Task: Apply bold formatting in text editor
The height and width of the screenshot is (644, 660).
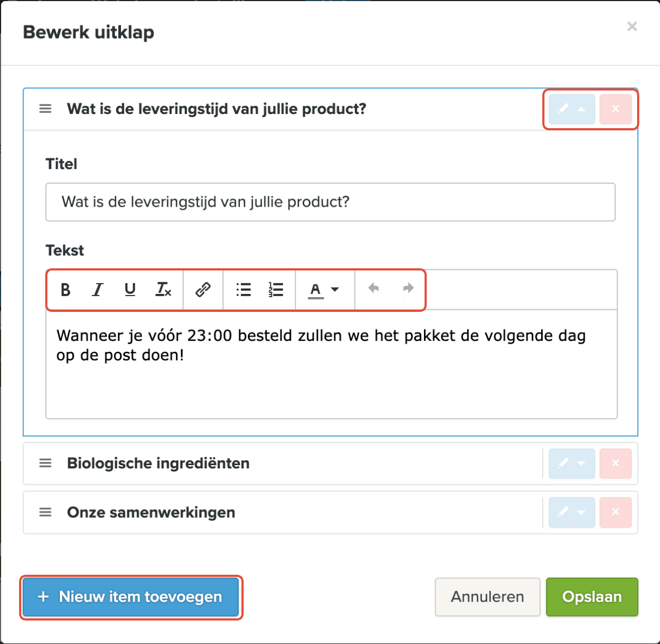Action: 65,290
